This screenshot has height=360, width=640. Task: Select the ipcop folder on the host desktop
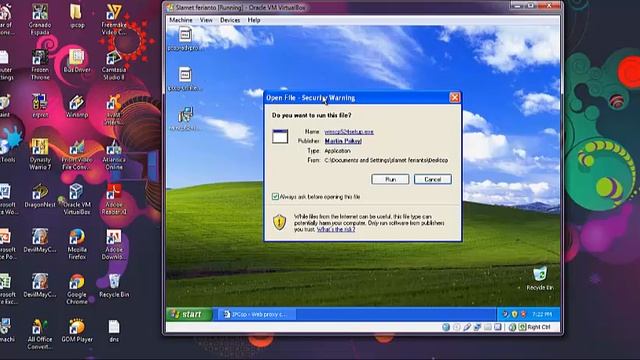[77, 16]
